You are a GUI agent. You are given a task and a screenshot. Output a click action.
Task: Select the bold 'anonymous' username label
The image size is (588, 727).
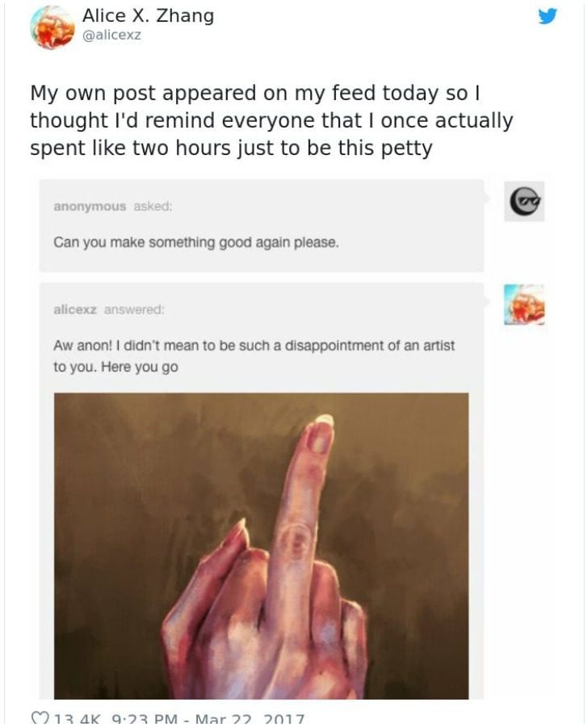pyautogui.click(x=90, y=206)
